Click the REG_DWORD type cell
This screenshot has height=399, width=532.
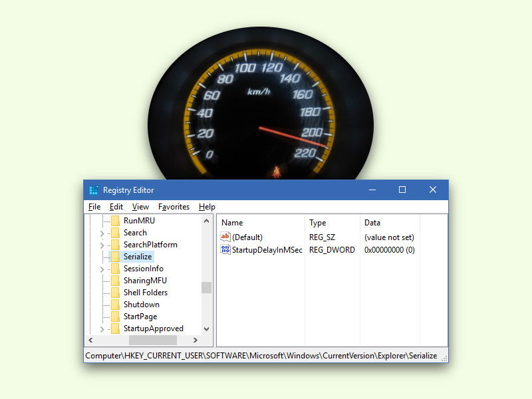point(332,250)
